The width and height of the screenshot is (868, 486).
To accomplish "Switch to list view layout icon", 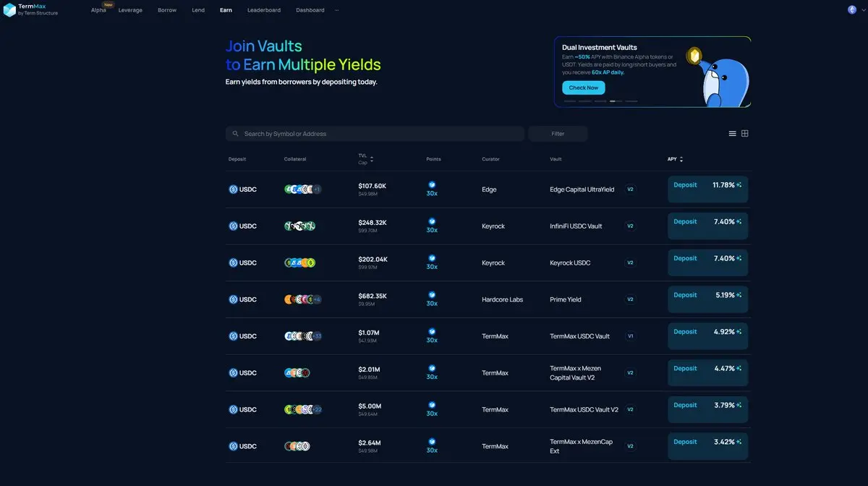I will tap(732, 134).
